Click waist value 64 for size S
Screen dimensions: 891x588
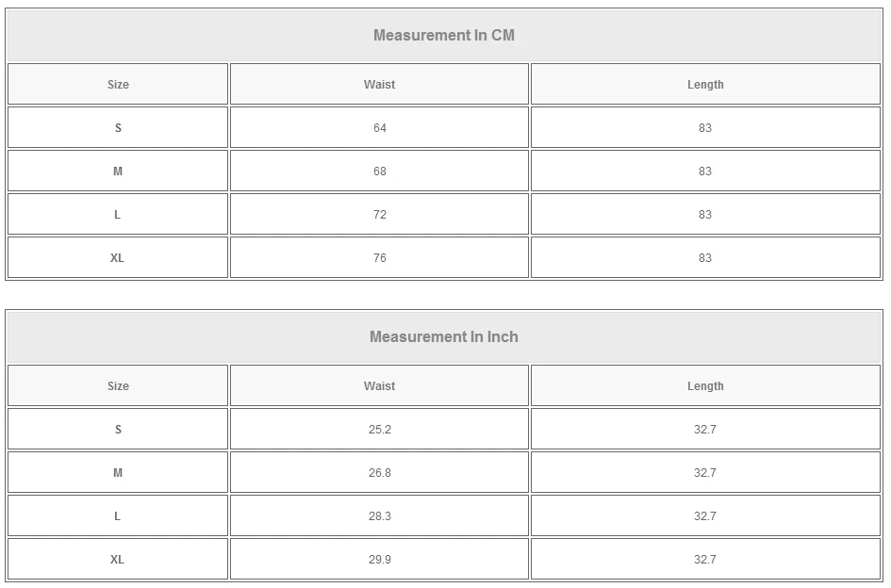tap(379, 128)
